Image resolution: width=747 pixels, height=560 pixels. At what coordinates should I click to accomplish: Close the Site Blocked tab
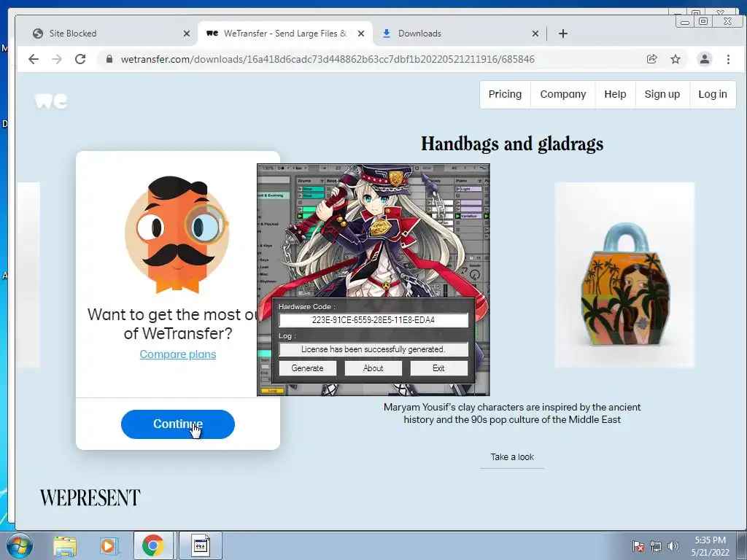tap(186, 34)
